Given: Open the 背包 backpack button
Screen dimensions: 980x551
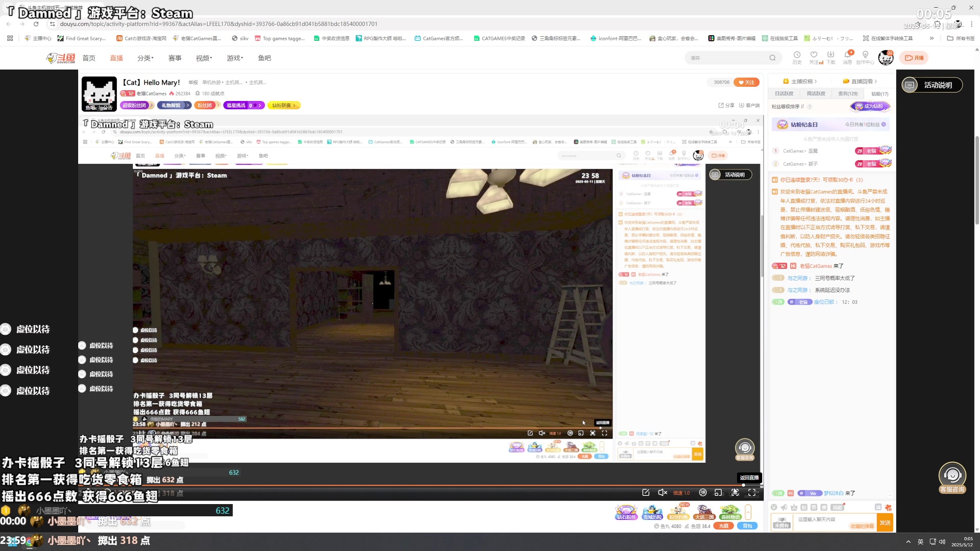Looking at the screenshot, I should pos(747,526).
